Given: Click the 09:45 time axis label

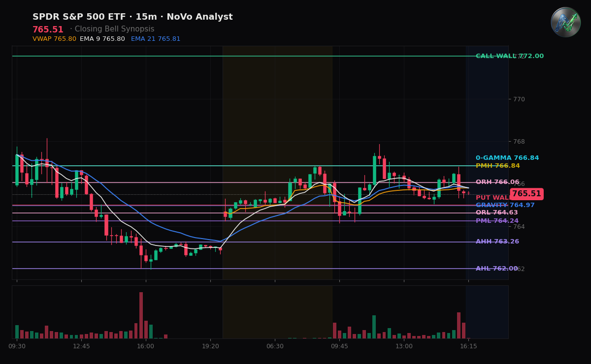Looking at the screenshot, I should [339, 346].
